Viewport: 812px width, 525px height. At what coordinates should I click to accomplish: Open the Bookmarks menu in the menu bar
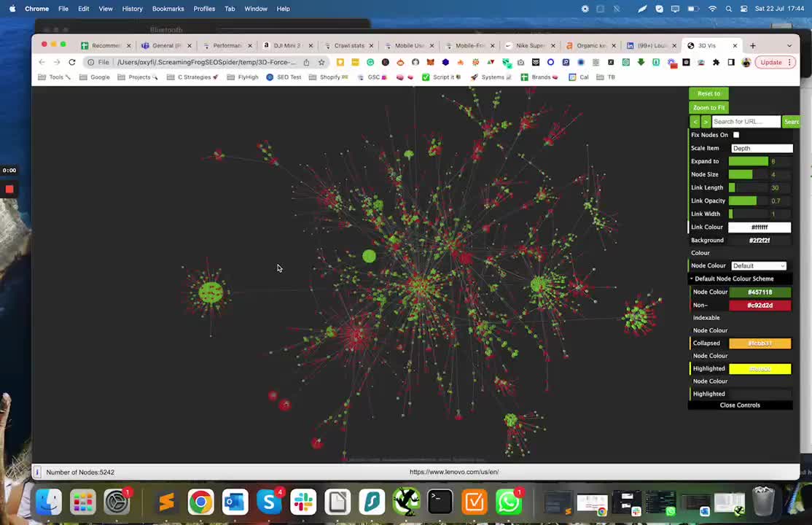(168, 9)
